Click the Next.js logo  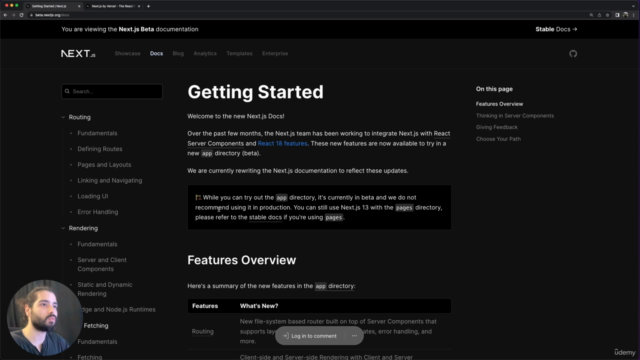click(x=78, y=53)
